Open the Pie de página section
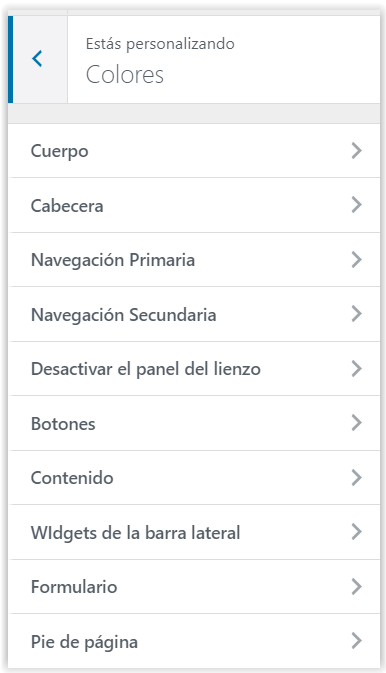The image size is (386, 673). [195, 641]
